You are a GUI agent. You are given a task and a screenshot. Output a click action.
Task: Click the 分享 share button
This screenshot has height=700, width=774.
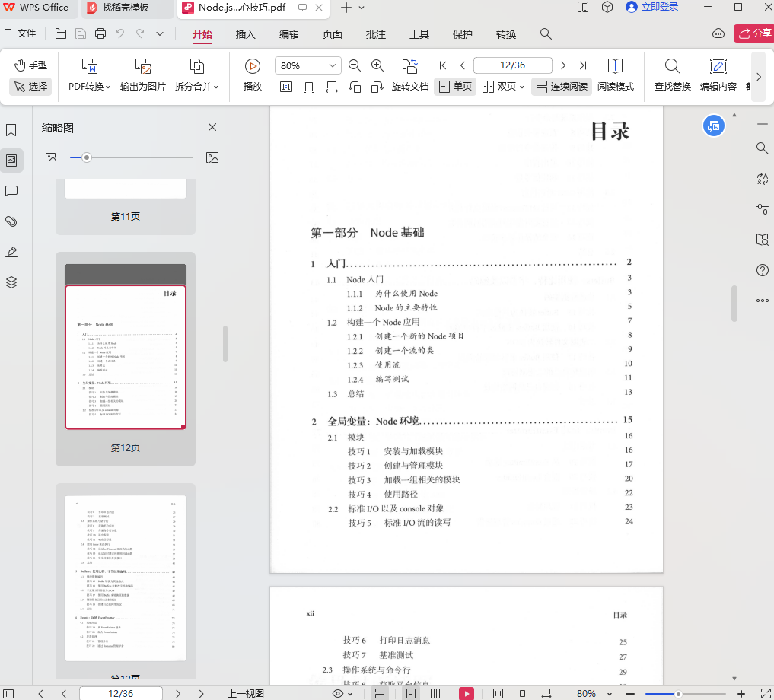click(753, 33)
